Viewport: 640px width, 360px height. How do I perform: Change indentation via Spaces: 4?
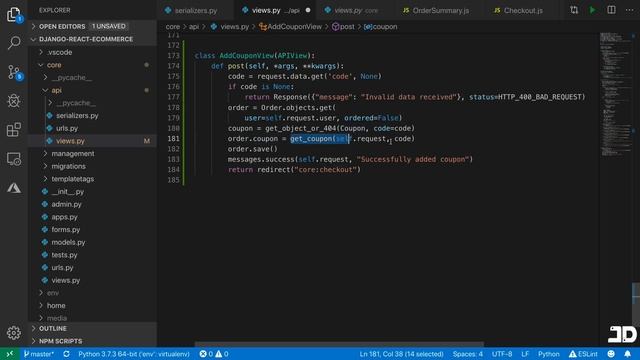point(467,354)
